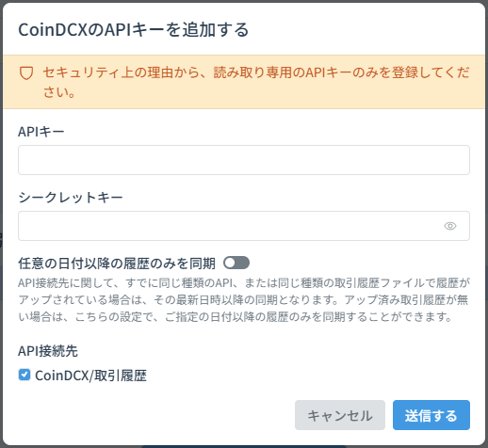Show the secret key with the eye icon
The width and height of the screenshot is (488, 448).
pyautogui.click(x=450, y=226)
